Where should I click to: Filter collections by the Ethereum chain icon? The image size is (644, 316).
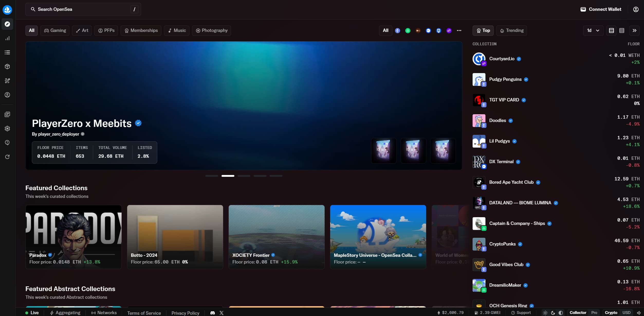pos(398,30)
